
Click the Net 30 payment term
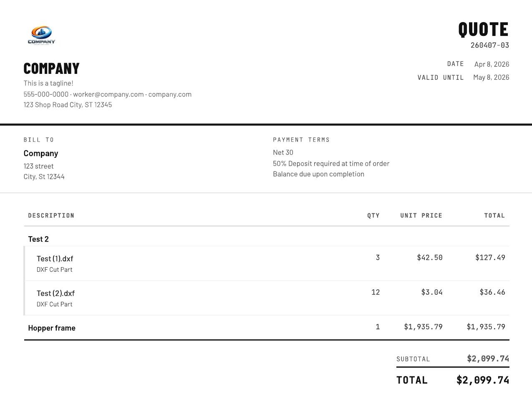point(283,153)
